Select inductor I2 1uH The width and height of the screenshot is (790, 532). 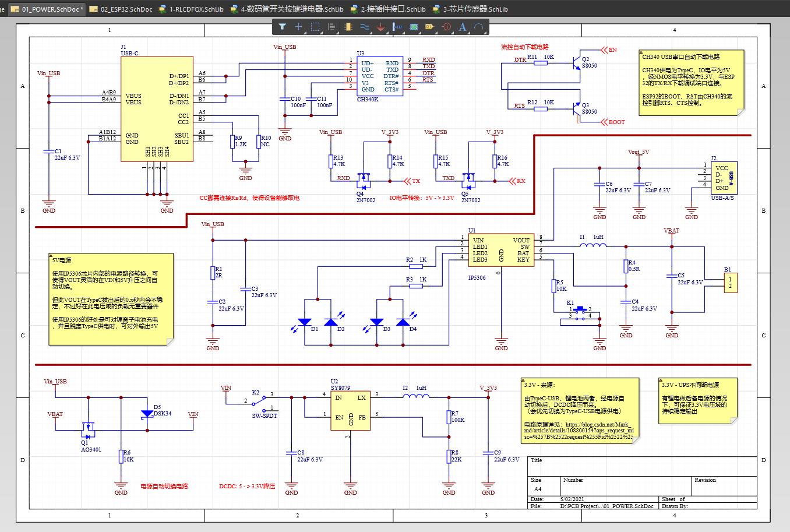pos(415,397)
